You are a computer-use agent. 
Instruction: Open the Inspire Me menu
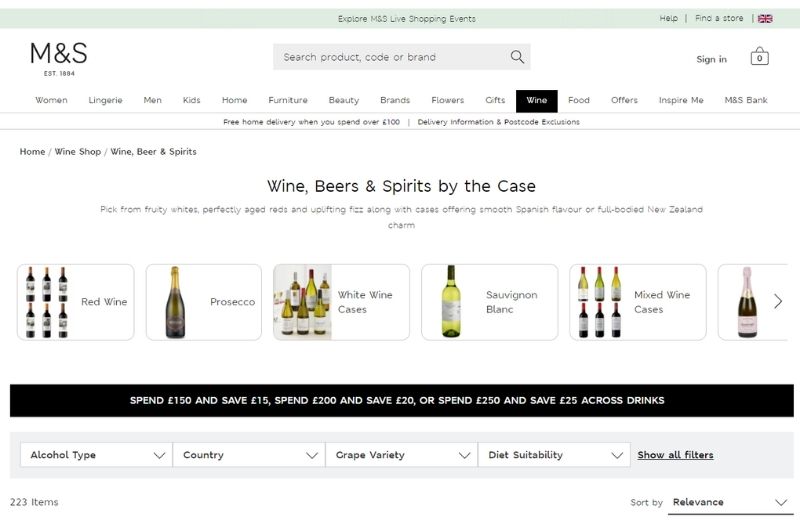click(x=681, y=100)
